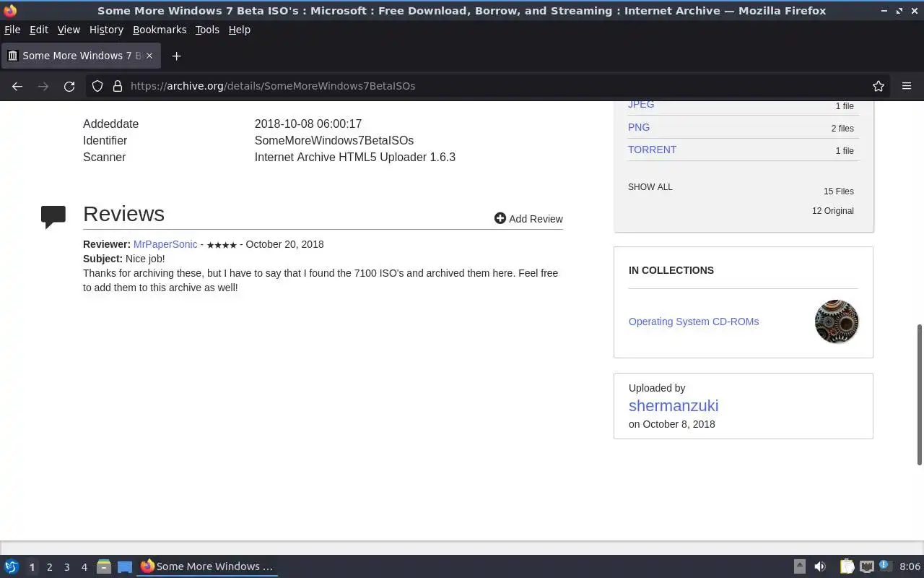This screenshot has height=578, width=924.
Task: Click SHOW ALL files link
Action: tap(650, 187)
